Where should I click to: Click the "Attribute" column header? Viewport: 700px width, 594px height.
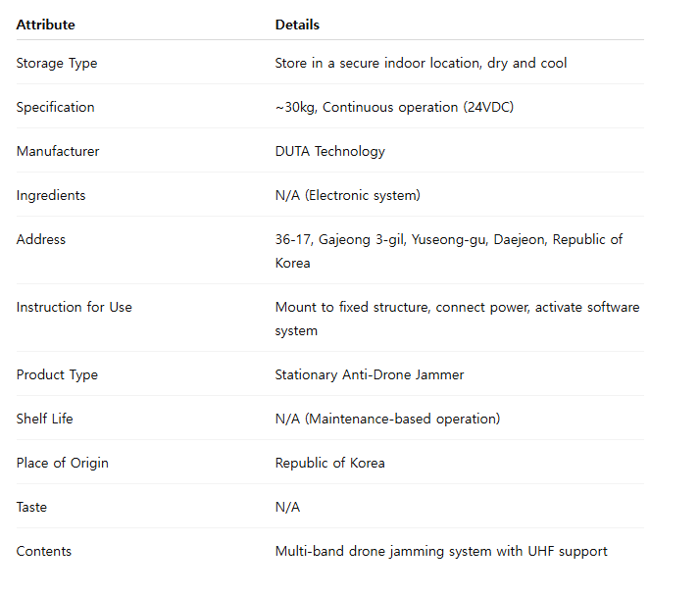(x=45, y=25)
